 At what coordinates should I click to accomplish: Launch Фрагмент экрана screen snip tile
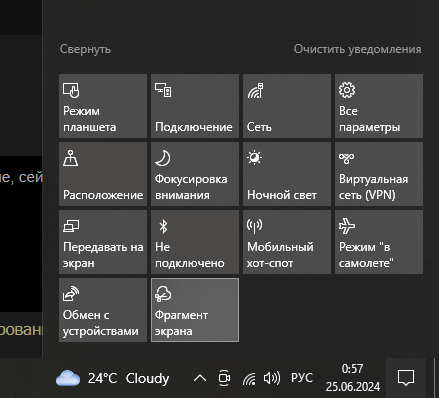[x=195, y=310]
